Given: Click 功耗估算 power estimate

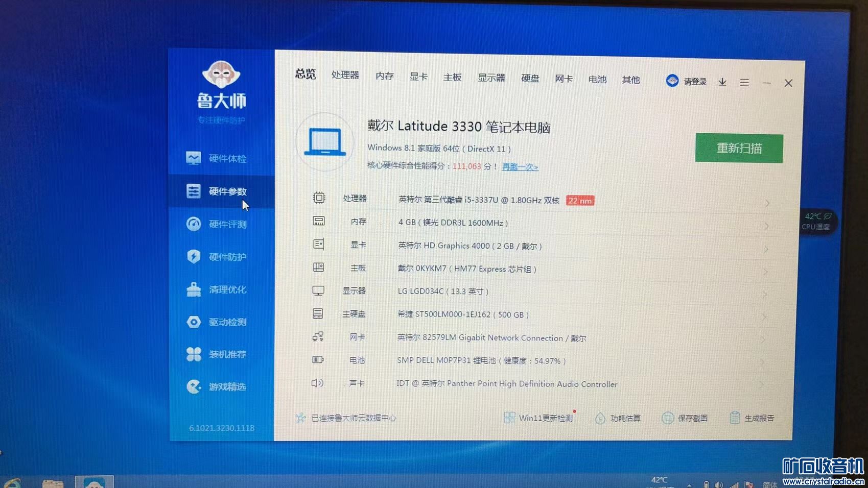Looking at the screenshot, I should click(x=618, y=418).
